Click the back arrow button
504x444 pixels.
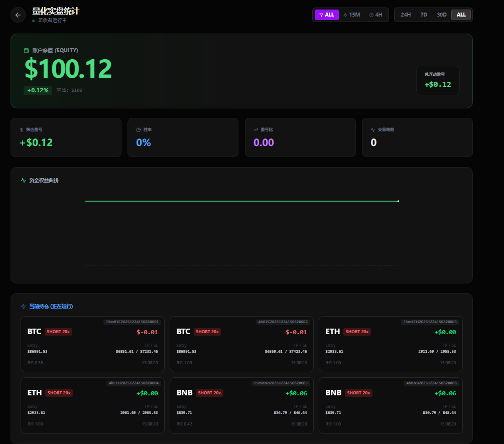[18, 15]
